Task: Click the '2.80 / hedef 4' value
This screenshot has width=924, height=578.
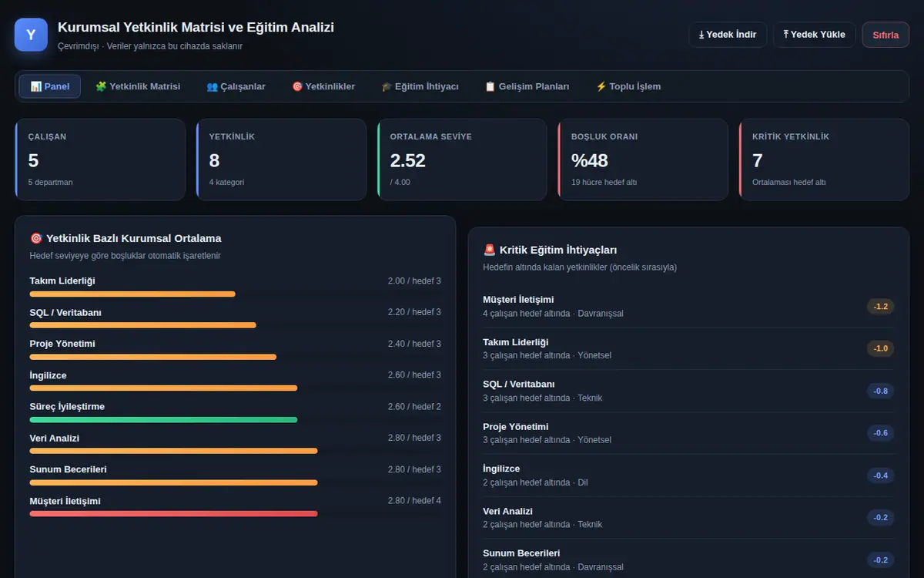Action: coord(414,501)
